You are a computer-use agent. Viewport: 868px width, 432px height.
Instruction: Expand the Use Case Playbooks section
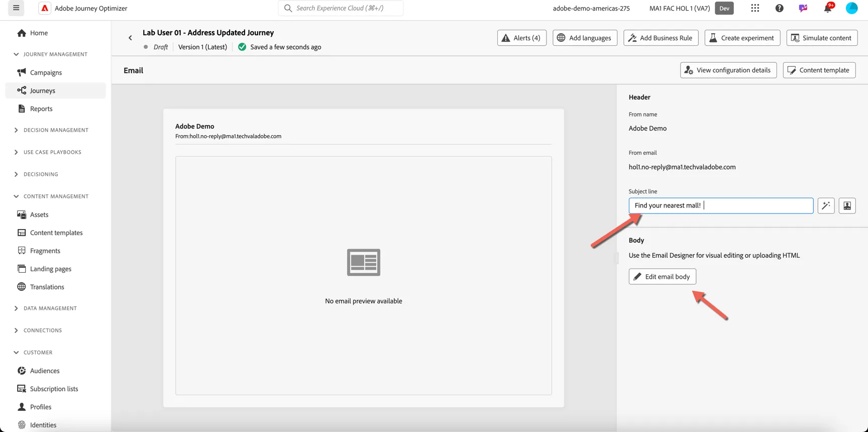[x=48, y=152]
